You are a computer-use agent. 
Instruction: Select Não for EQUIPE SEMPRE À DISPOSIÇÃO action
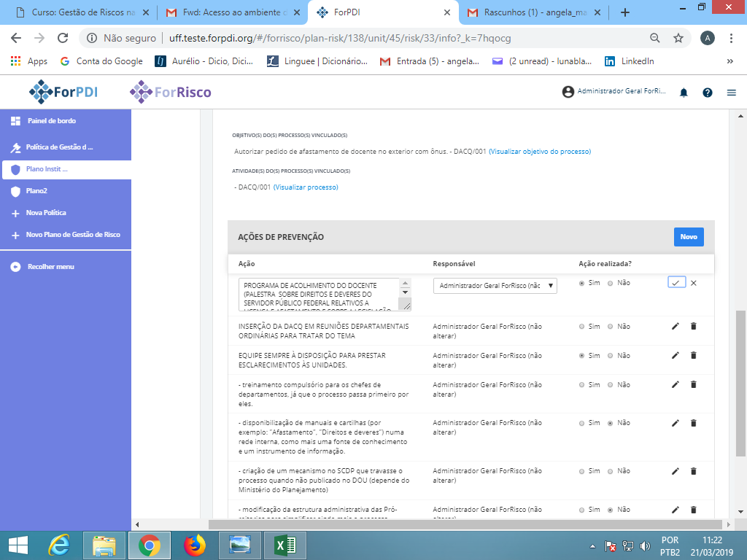click(x=611, y=356)
